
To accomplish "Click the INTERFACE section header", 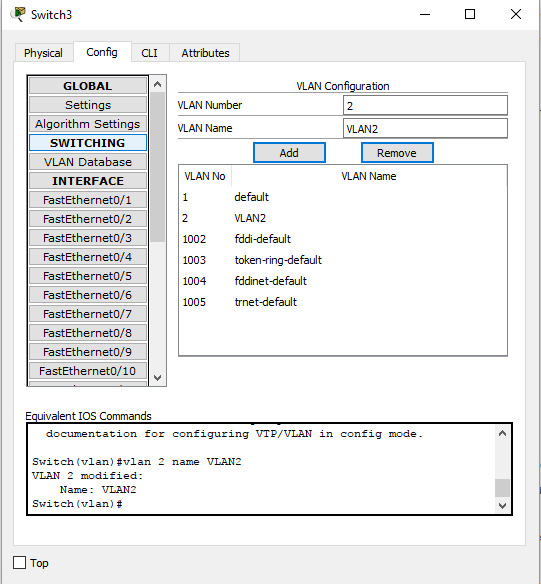I will 88,181.
